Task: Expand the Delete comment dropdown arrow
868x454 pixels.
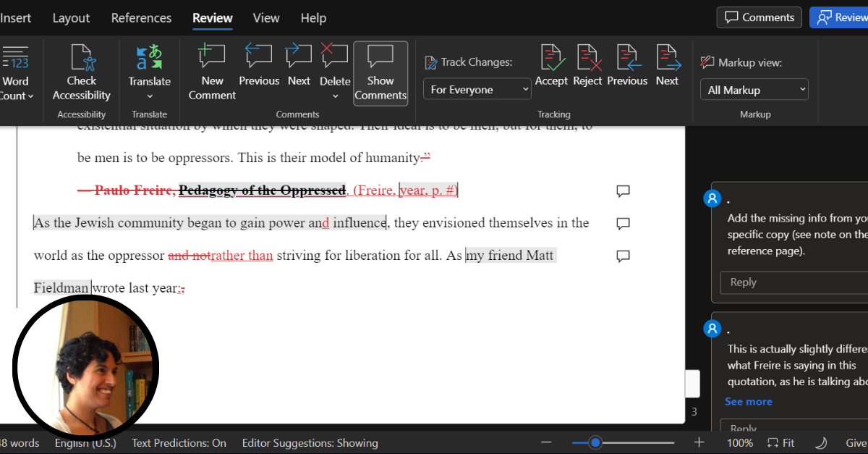Action: point(335,96)
